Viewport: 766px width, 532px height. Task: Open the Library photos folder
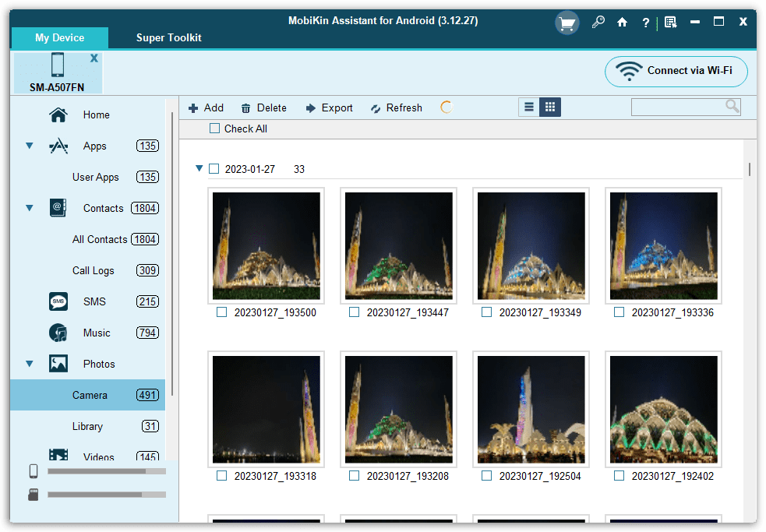pos(88,426)
